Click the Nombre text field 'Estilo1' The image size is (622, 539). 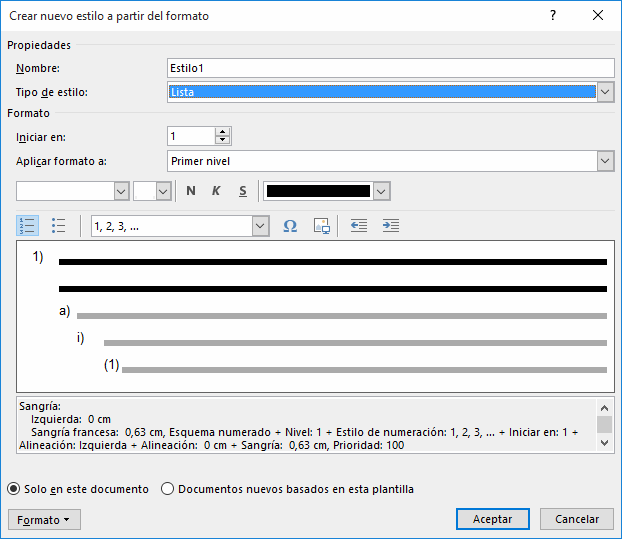pos(390,68)
